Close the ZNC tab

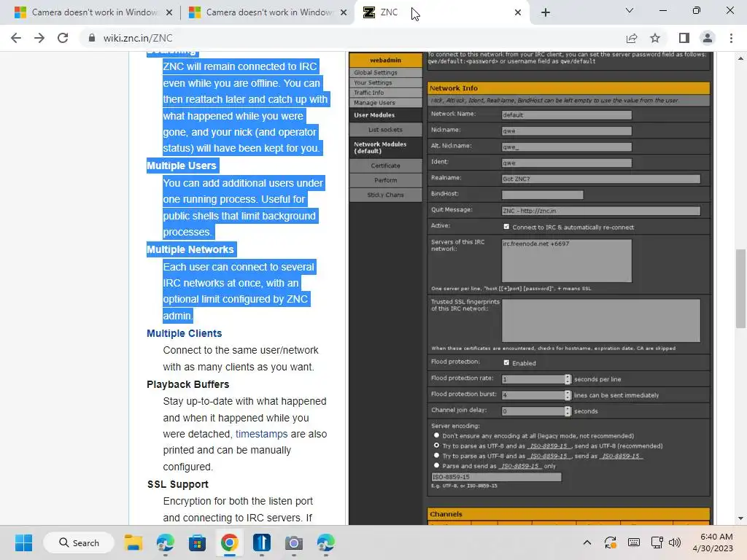coord(518,12)
